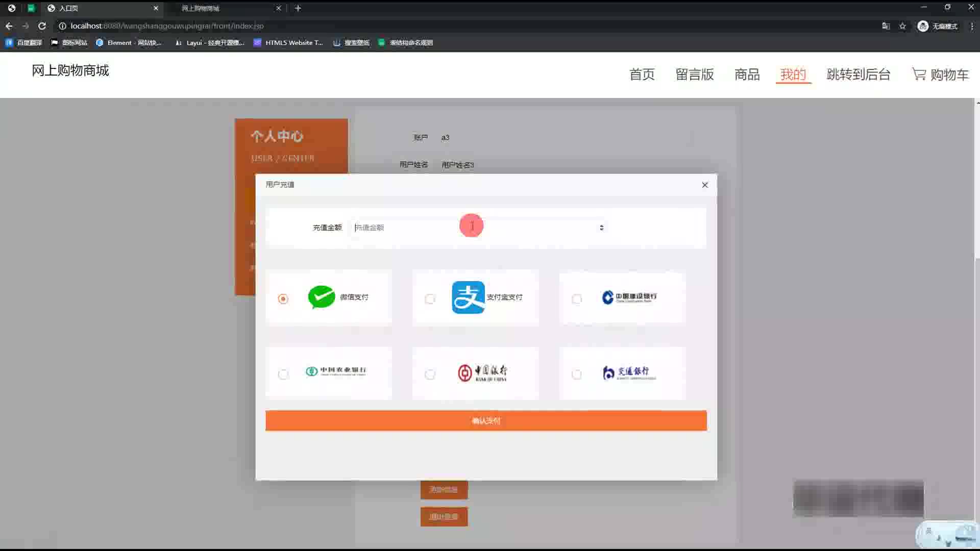This screenshot has width=980, height=551.
Task: Open the 搜索壁纸 bookmark
Action: click(x=351, y=43)
